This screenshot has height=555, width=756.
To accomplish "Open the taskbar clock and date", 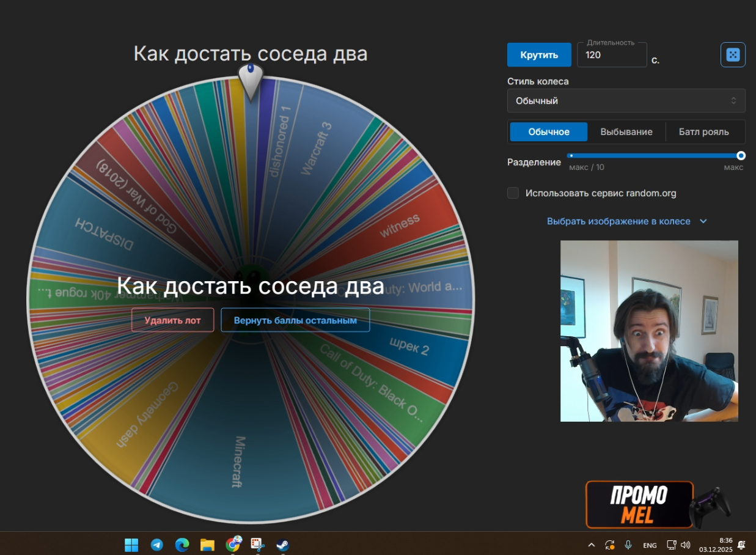I will point(716,545).
